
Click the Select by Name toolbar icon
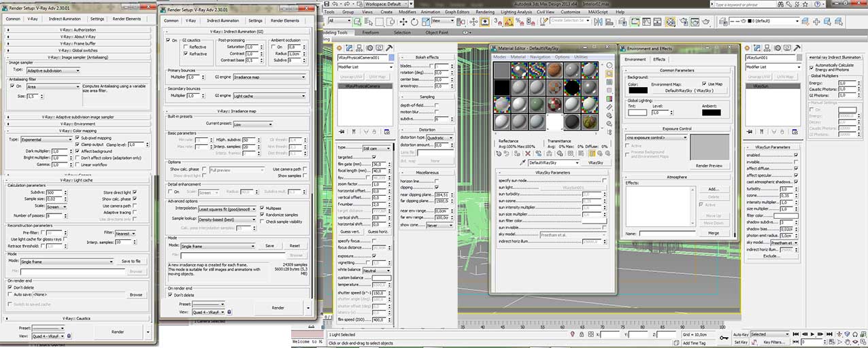click(369, 21)
